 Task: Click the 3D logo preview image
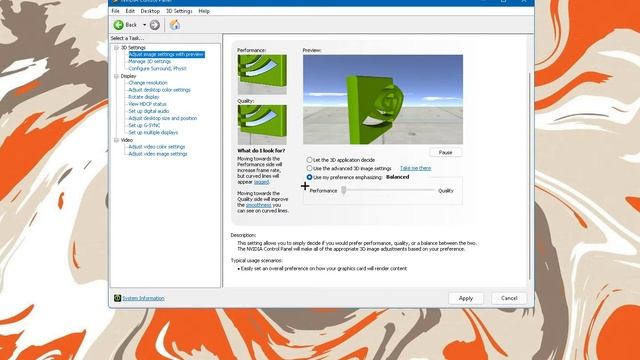tap(383, 99)
